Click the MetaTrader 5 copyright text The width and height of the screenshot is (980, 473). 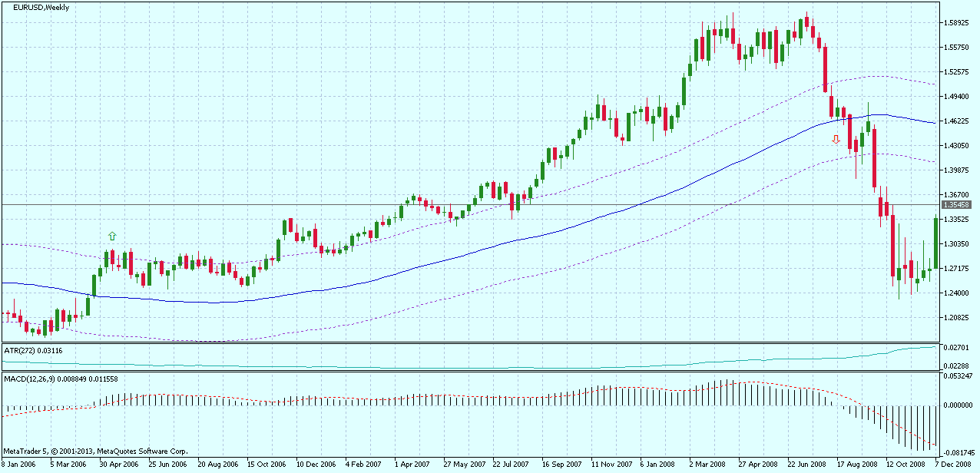tap(96, 451)
